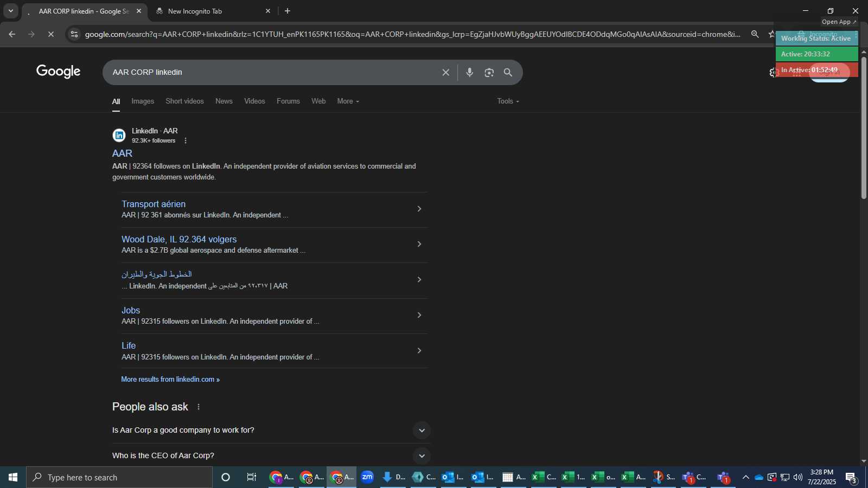Screen dimensions: 868x488
Task: Open the Snipping Tool taskbar icon
Action: click(x=665, y=477)
